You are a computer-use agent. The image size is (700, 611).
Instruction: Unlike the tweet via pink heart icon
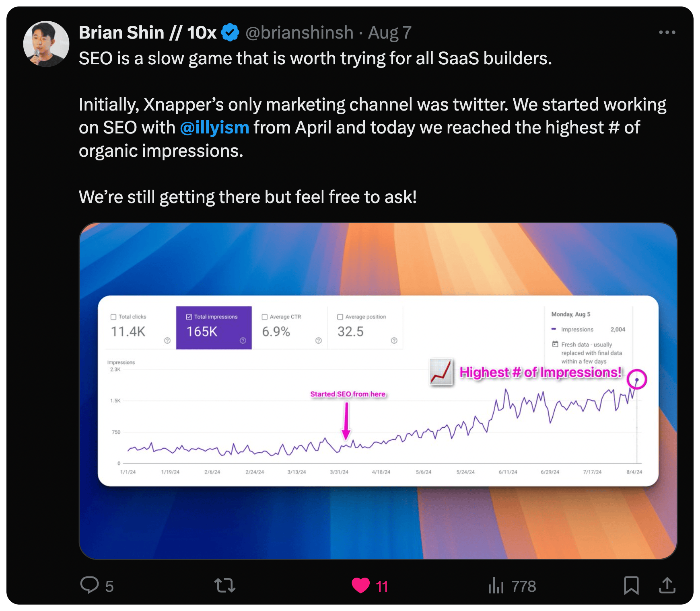click(360, 585)
